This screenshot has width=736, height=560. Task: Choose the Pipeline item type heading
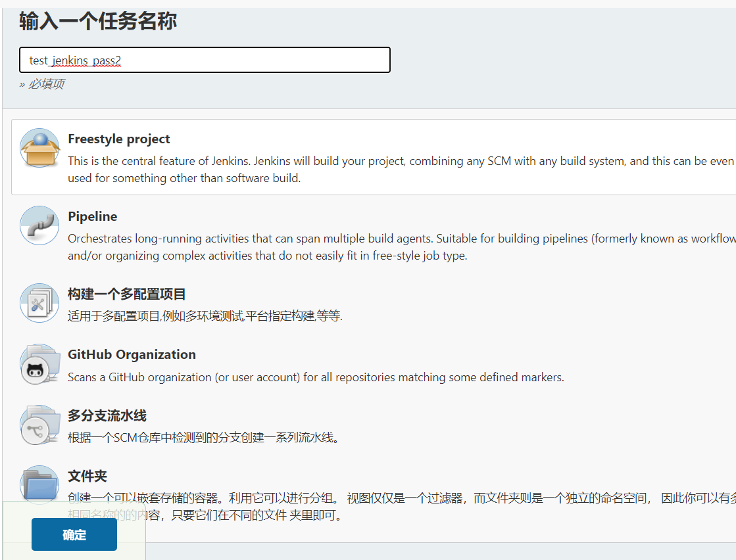tap(92, 216)
